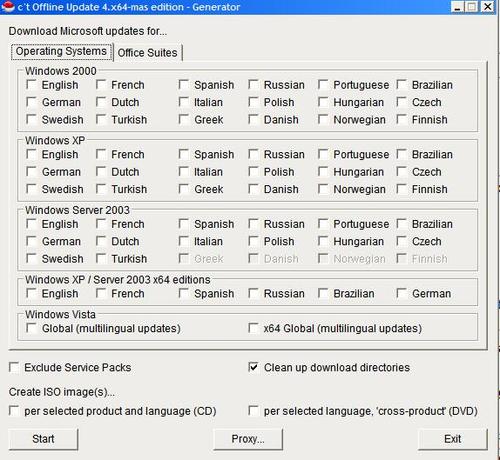Check Hungarian under Windows Server 2003
The image size is (500, 460).
point(323,241)
